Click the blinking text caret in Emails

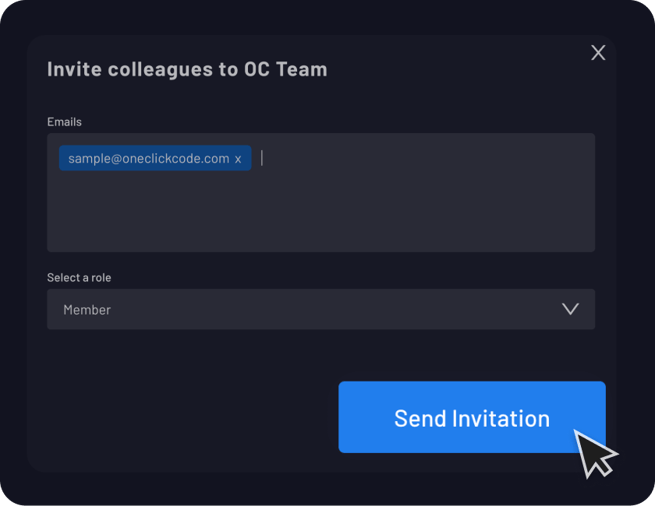[262, 158]
